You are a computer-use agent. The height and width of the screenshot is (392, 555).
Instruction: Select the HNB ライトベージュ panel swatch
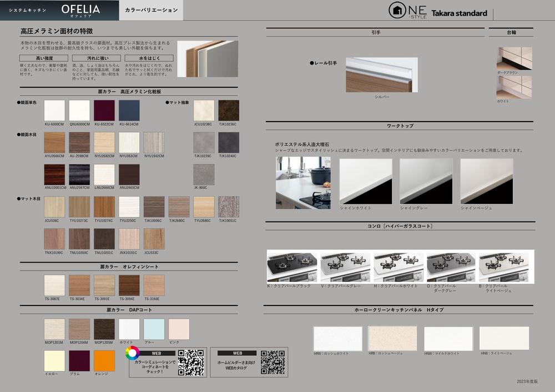504,338
